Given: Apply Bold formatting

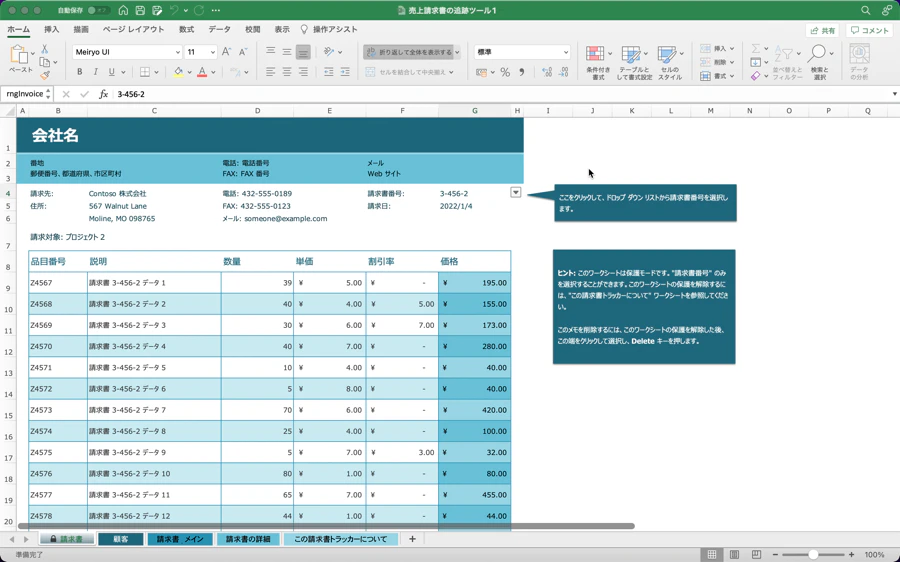Looking at the screenshot, I should tap(79, 72).
